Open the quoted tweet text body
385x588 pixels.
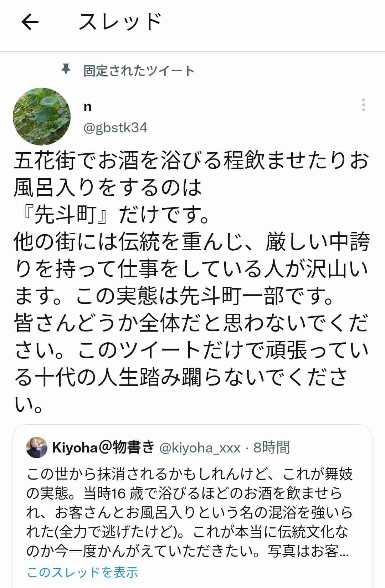coord(189,513)
